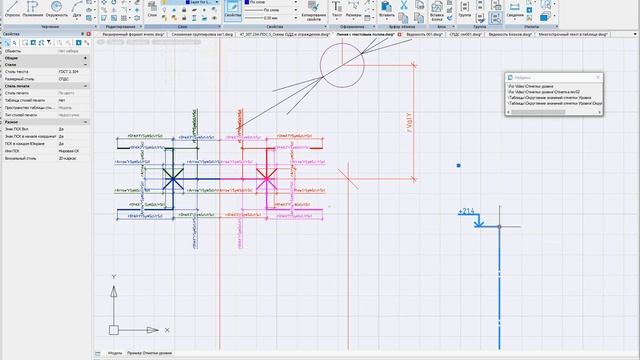Click the move arrows icon in editing panel

point(104,2)
